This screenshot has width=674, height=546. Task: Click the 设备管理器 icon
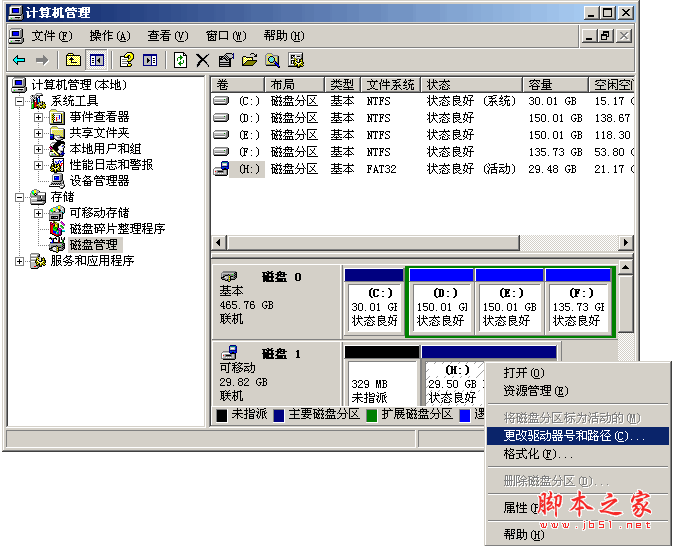[57, 181]
